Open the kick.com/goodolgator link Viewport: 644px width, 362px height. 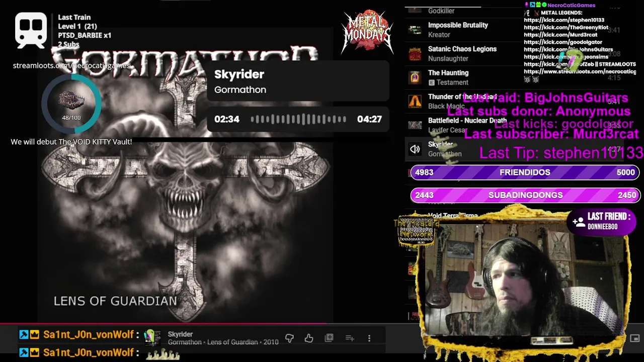562,43
